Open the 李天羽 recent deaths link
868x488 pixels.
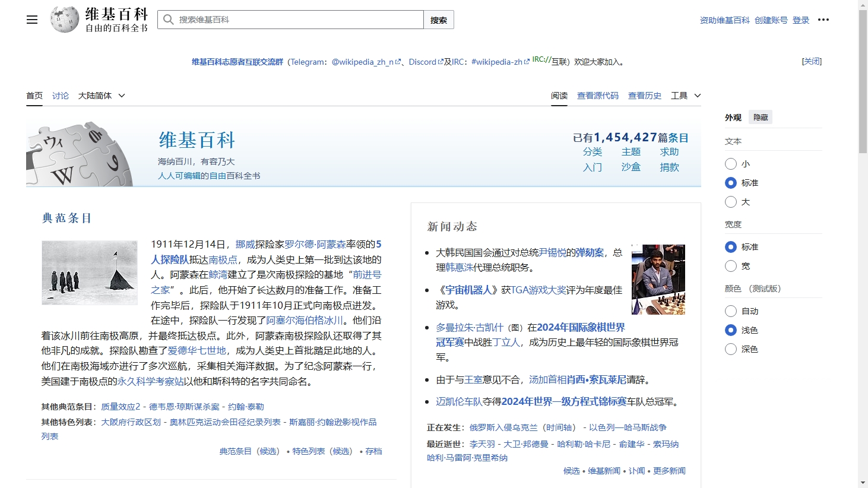click(x=482, y=444)
